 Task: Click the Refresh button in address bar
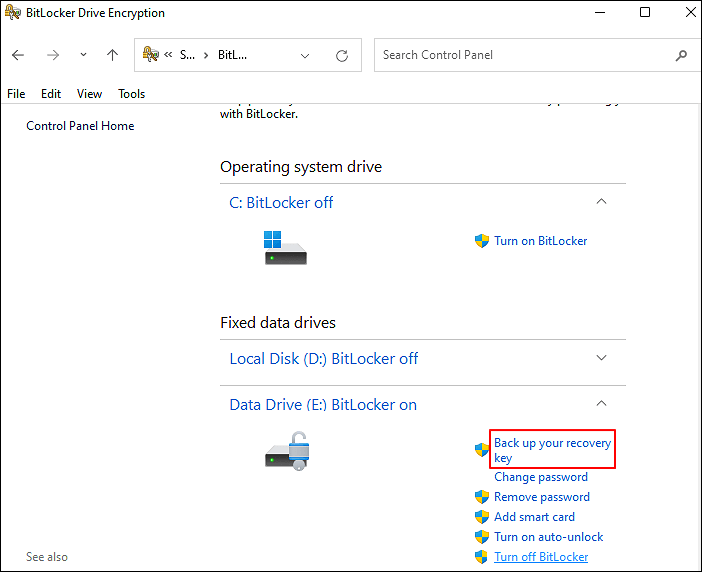342,55
